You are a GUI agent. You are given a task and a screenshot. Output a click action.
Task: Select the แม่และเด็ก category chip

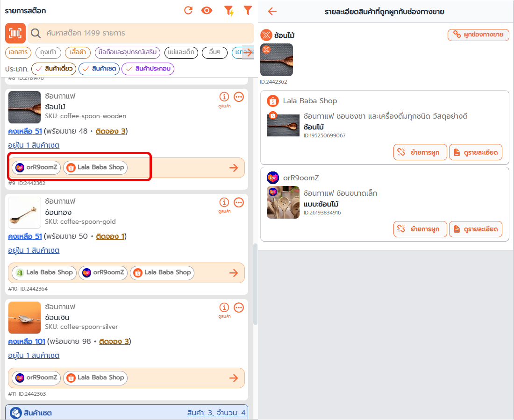point(181,53)
